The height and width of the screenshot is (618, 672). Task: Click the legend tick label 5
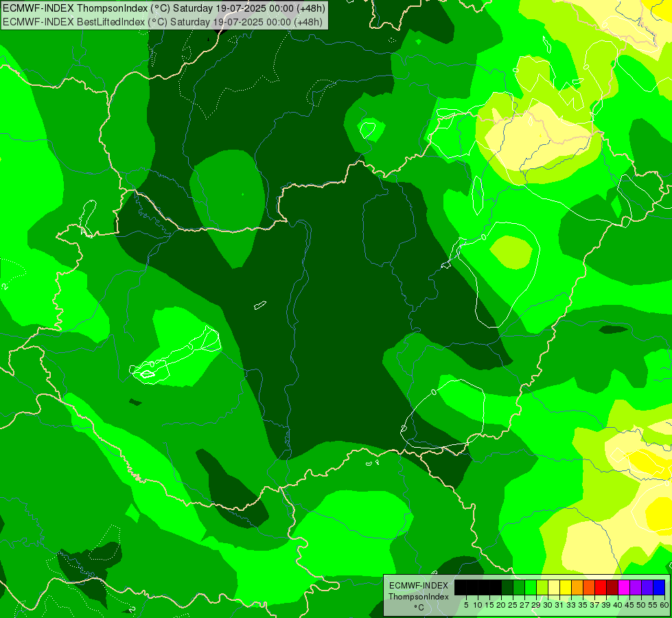tap(466, 605)
